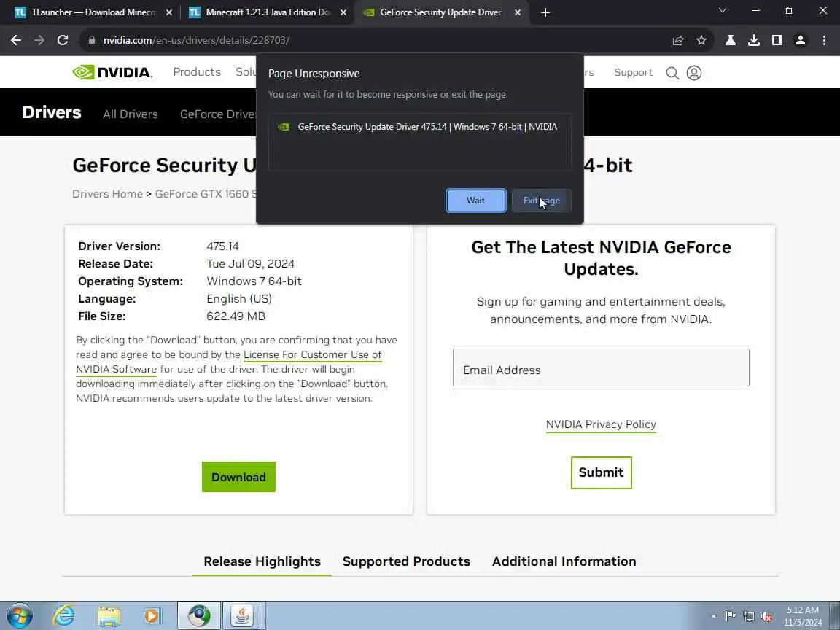Screen dimensions: 840x630
Task: Go back with the browser back arrow
Action: (x=16, y=40)
